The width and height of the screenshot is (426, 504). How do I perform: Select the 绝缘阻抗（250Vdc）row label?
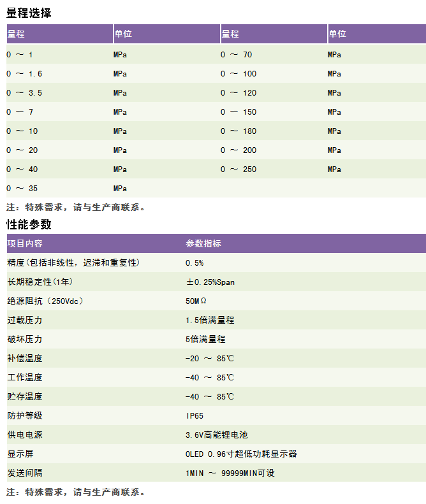(x=45, y=301)
